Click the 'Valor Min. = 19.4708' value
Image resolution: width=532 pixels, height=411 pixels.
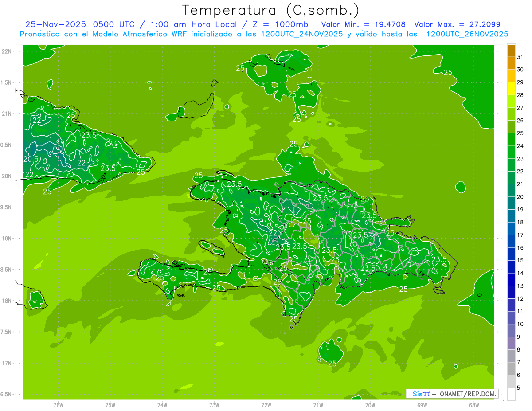tap(364, 24)
